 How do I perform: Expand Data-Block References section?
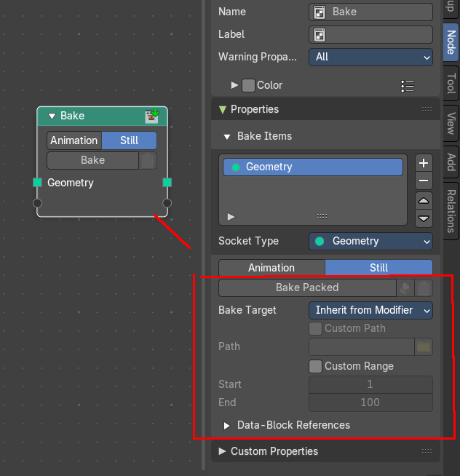(x=226, y=426)
